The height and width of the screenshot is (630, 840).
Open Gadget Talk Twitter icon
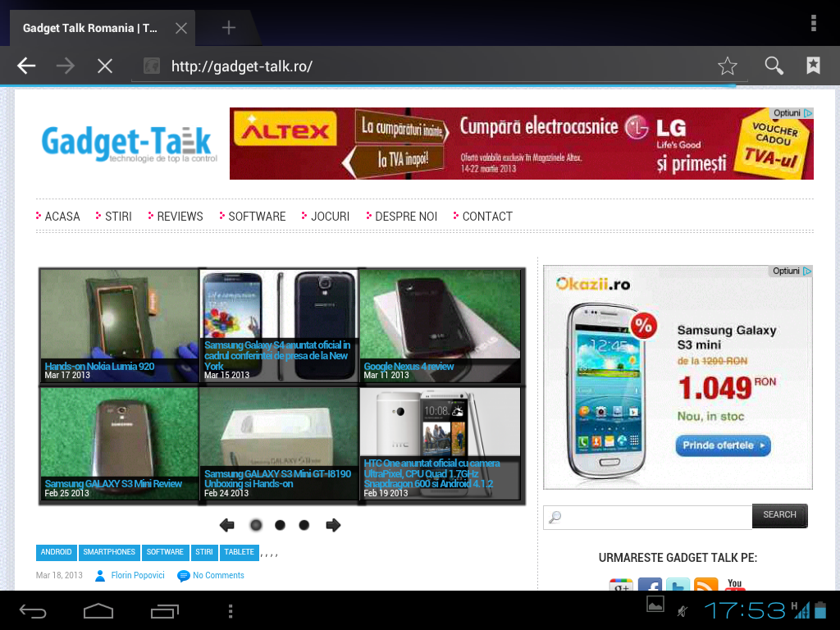pos(678,585)
